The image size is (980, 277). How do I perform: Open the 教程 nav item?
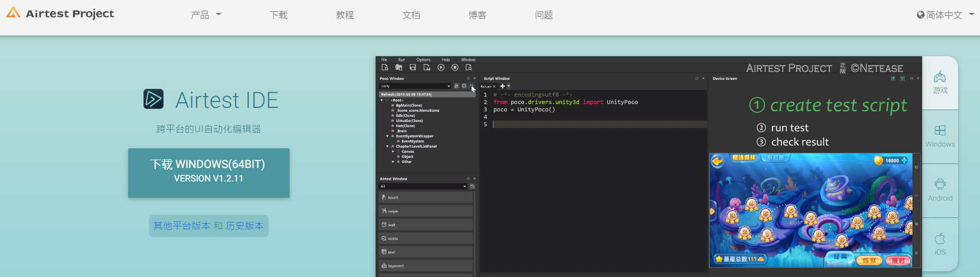tap(345, 15)
